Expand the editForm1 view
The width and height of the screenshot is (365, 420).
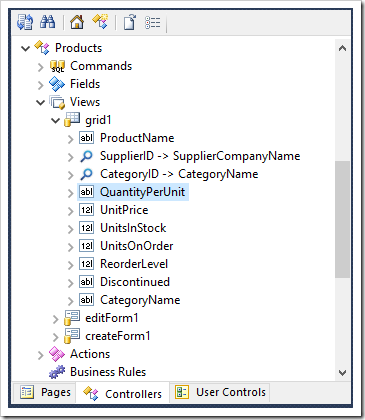[56, 319]
